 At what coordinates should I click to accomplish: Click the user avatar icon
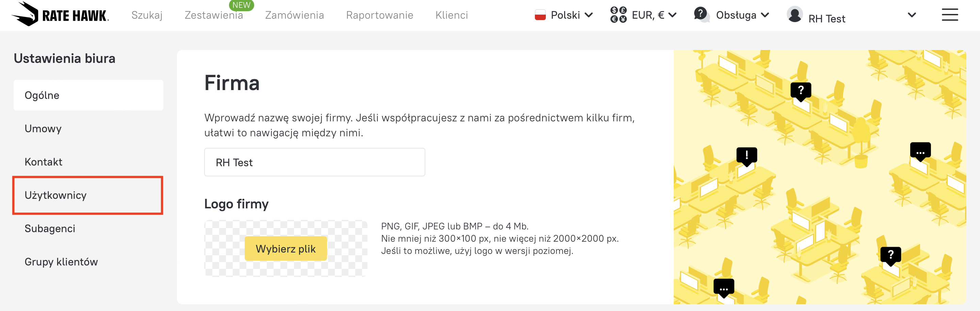(x=794, y=15)
